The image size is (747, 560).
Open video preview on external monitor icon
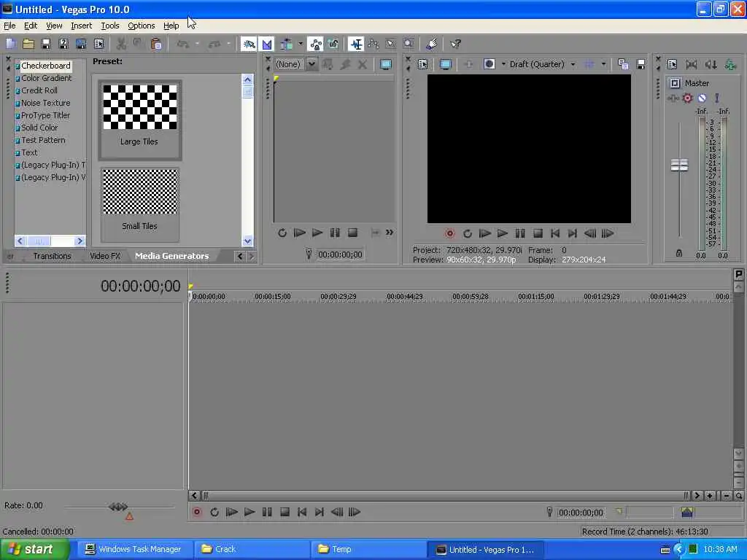point(445,64)
